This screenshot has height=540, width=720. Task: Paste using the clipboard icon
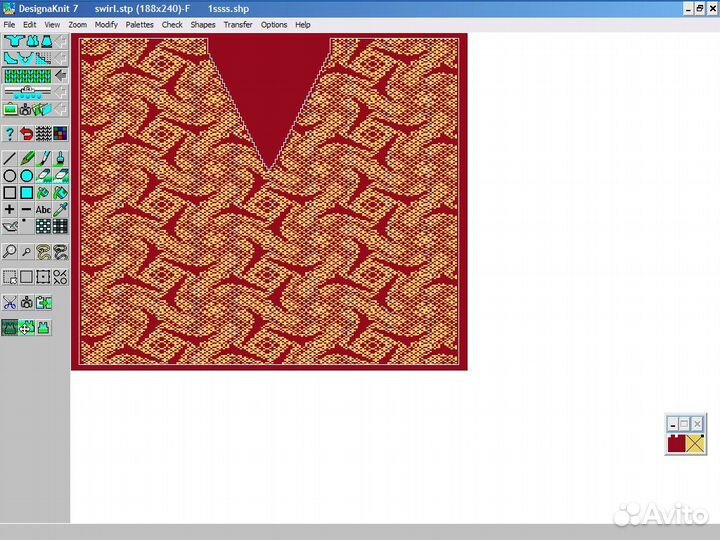pos(44,303)
